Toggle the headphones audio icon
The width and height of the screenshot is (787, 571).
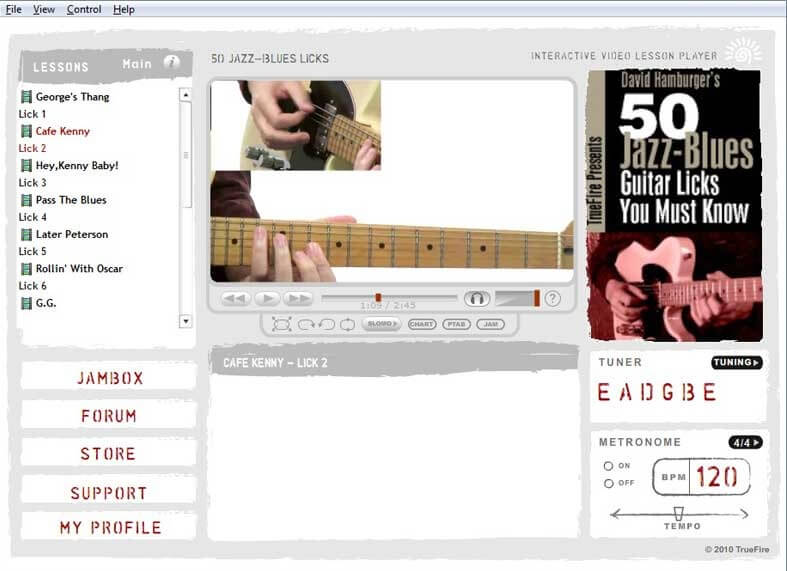click(x=477, y=298)
